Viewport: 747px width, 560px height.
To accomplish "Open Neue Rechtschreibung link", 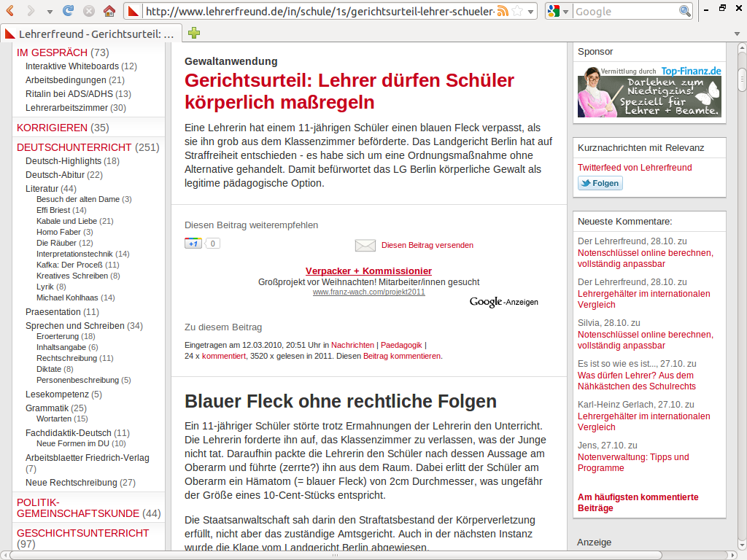I will pyautogui.click(x=71, y=483).
